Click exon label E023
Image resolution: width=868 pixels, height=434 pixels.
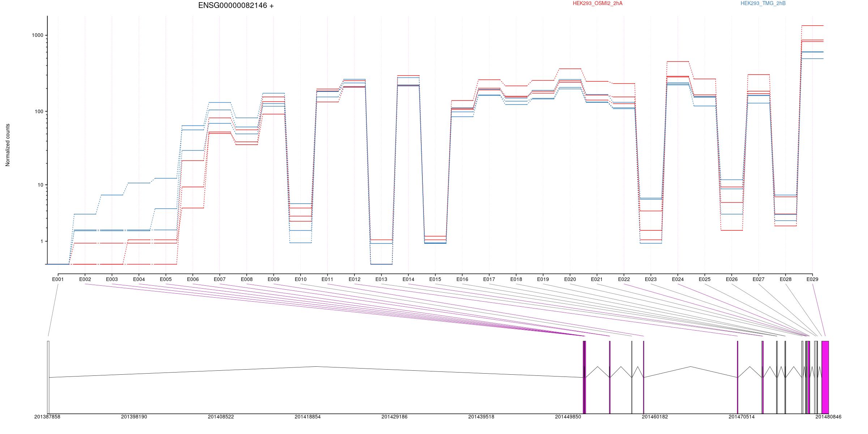tap(651, 279)
